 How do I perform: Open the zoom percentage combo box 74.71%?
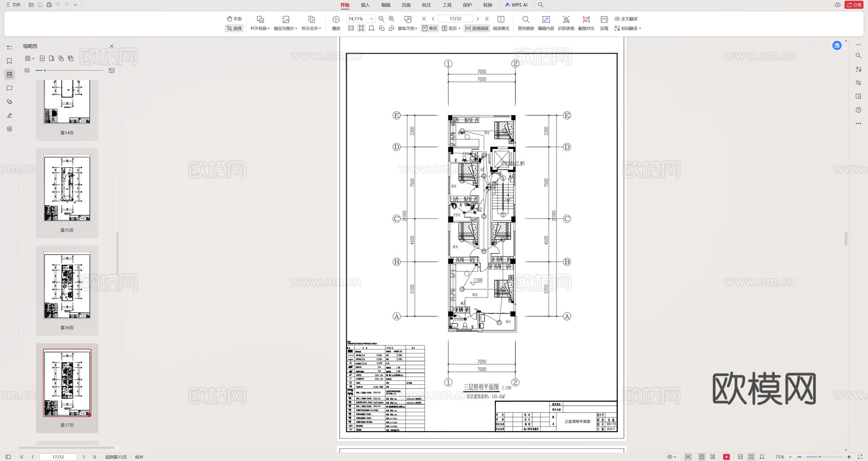(x=360, y=19)
